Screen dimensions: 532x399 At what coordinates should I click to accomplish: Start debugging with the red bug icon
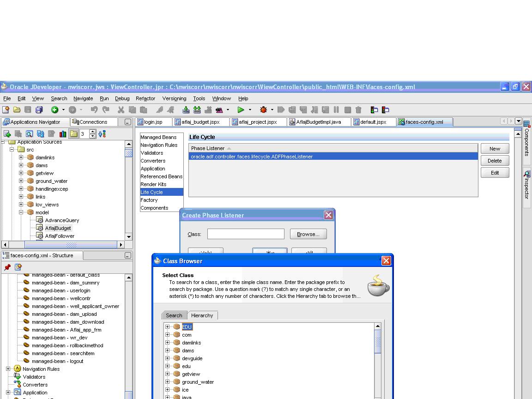[264, 110]
